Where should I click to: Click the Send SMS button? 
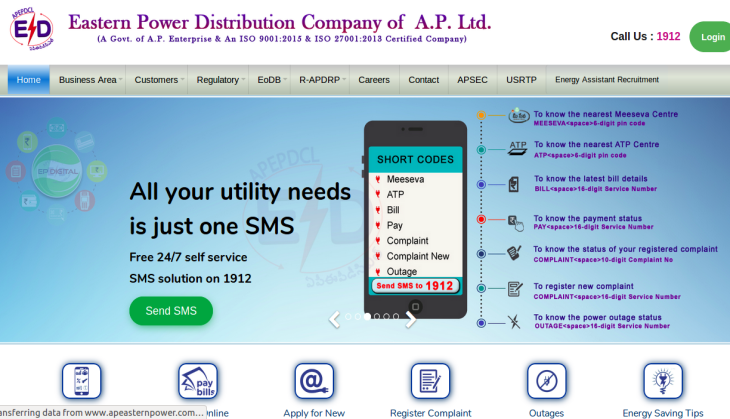pos(171,311)
